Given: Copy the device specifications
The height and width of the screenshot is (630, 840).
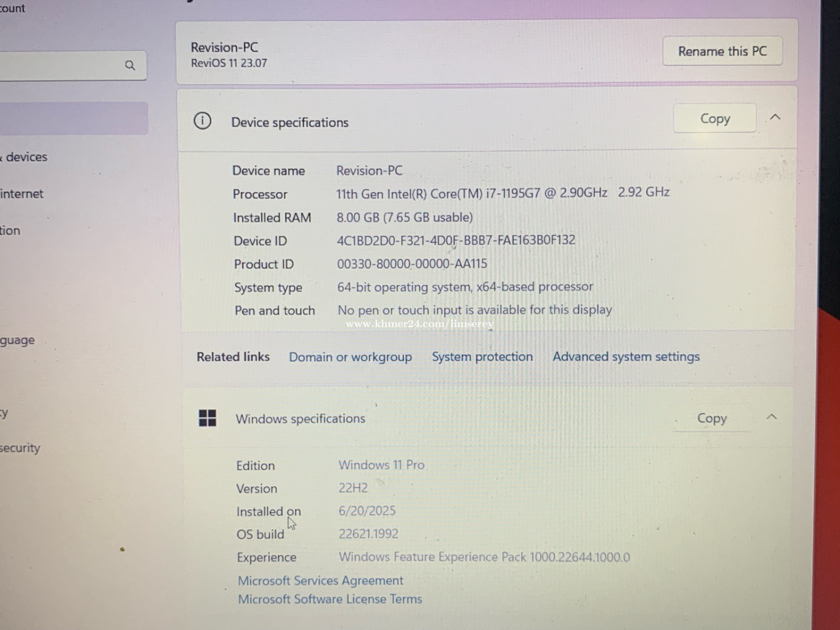Looking at the screenshot, I should (x=715, y=118).
